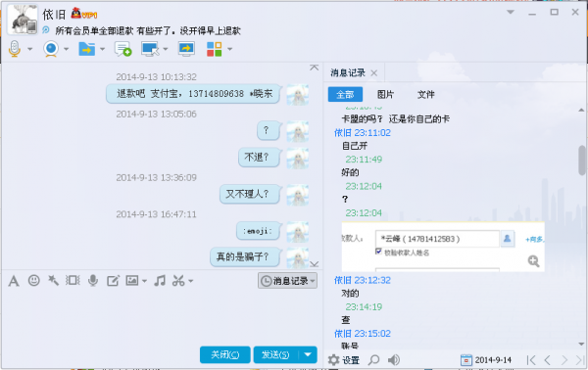Open history 设置 gear
Screen dimensions: 588x370
344,360
